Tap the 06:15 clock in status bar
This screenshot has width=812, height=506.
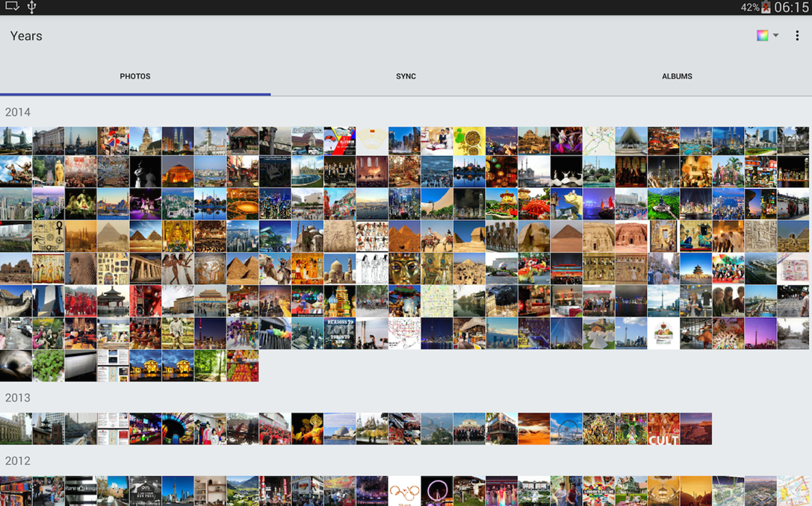[x=791, y=7]
